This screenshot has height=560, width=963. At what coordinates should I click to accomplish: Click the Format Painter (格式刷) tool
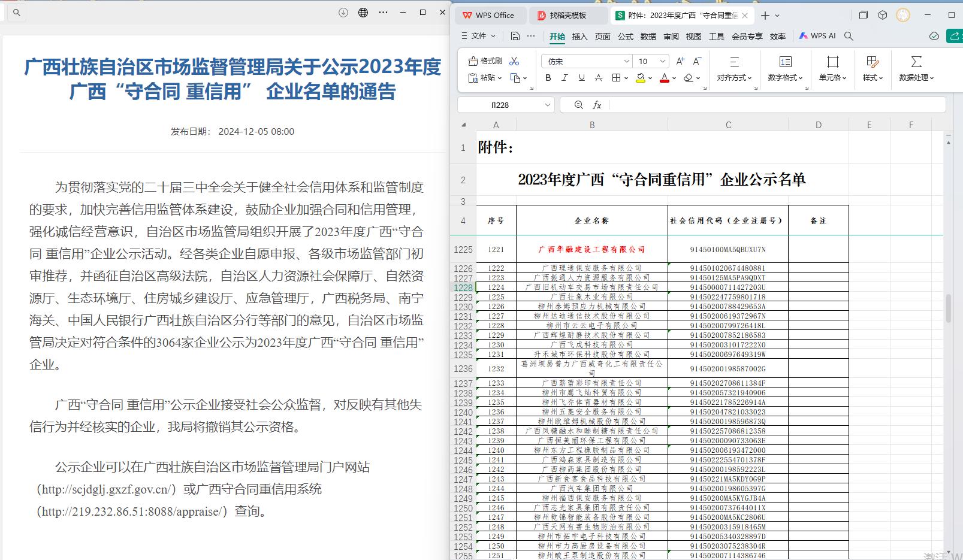[485, 61]
